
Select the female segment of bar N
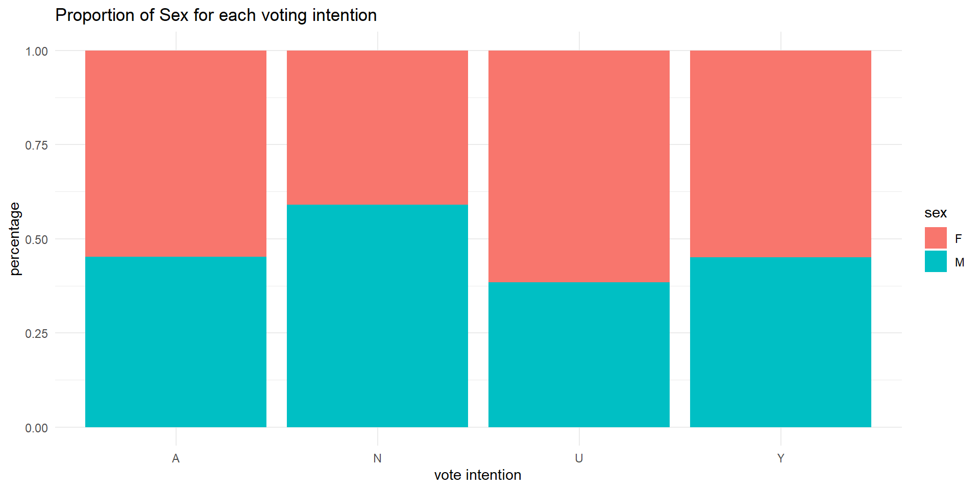coord(377,128)
